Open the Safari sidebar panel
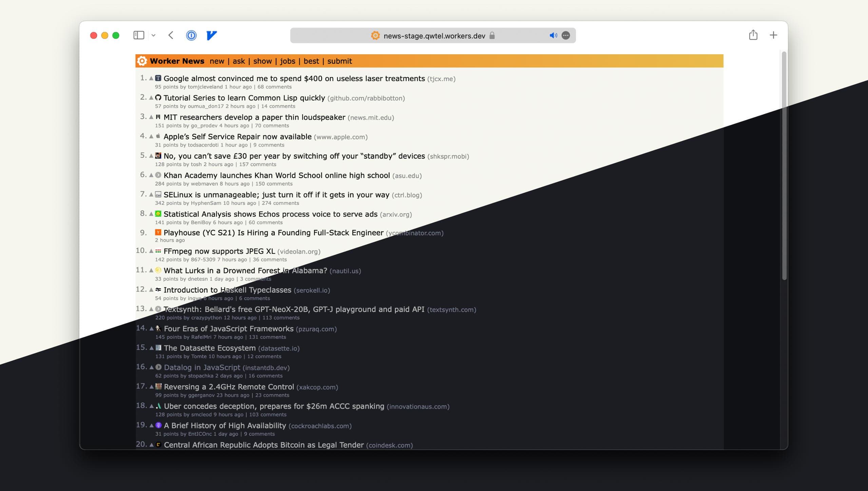This screenshot has width=868, height=491. coord(139,35)
